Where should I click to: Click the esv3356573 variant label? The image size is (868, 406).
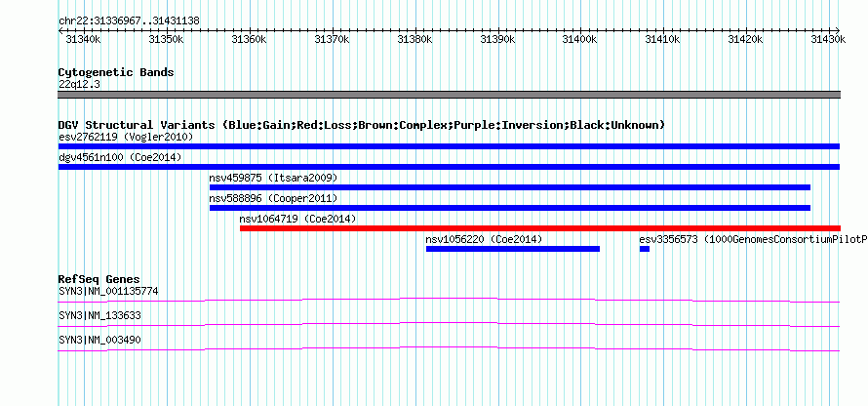tap(754, 239)
